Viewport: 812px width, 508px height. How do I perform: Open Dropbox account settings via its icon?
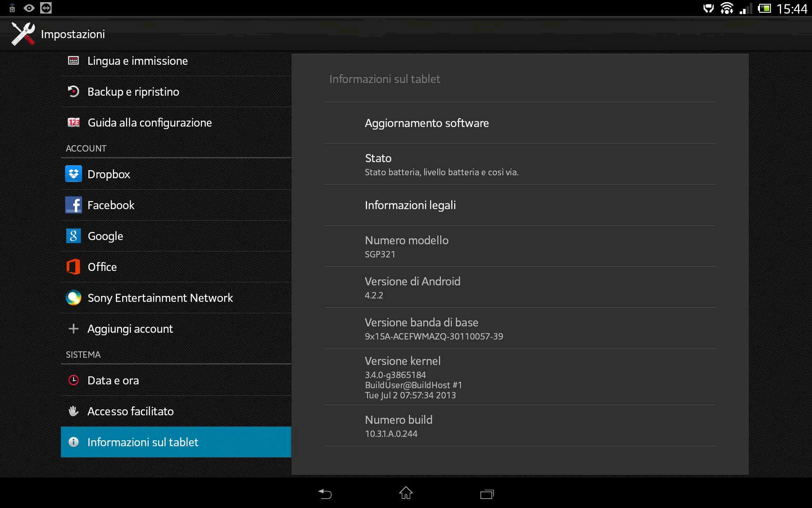point(74,174)
